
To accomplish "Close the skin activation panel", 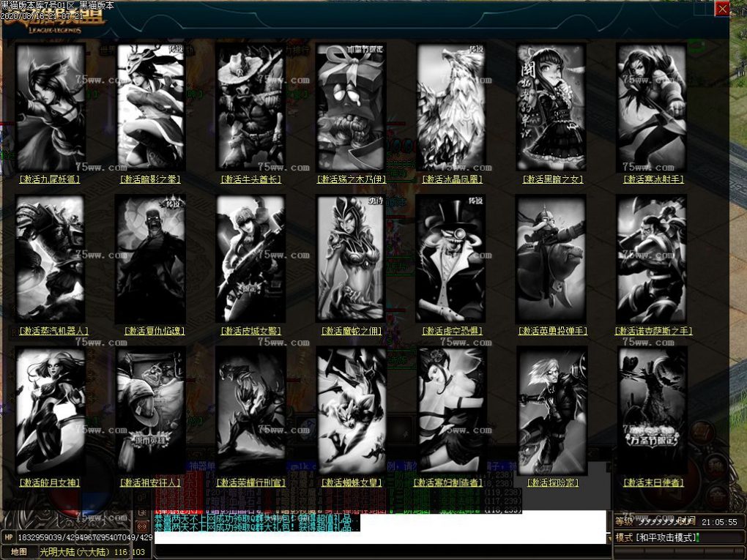I will click(x=722, y=9).
